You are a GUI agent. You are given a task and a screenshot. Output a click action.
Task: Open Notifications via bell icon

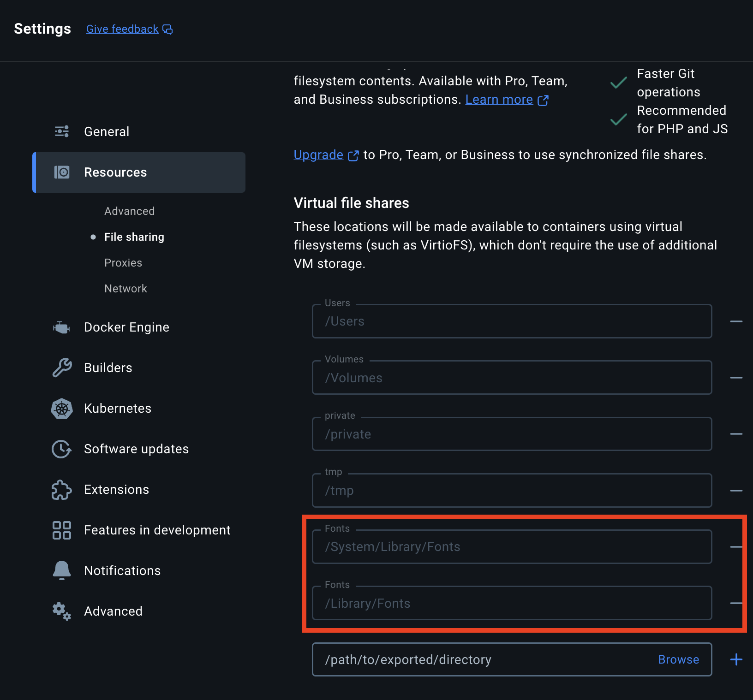click(x=61, y=570)
